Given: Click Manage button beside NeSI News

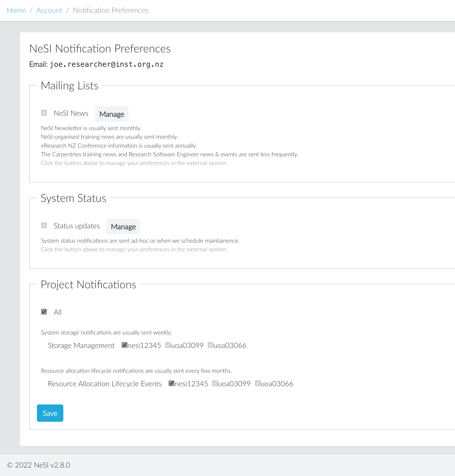Looking at the screenshot, I should click(x=112, y=114).
